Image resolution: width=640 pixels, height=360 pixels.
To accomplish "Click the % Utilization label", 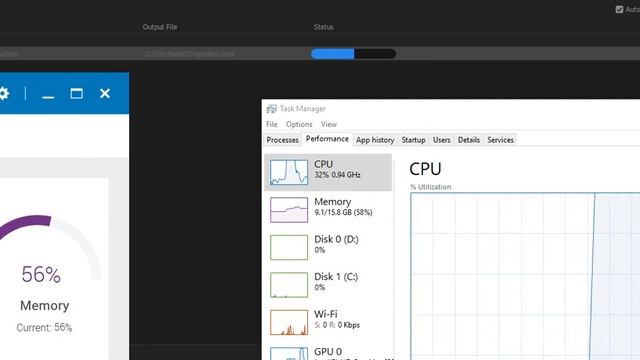I will 431,187.
